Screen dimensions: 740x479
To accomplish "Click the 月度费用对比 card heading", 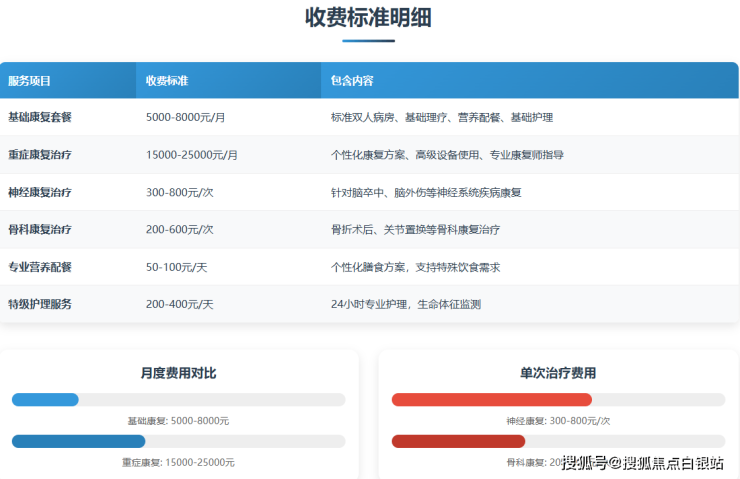I will [178, 373].
